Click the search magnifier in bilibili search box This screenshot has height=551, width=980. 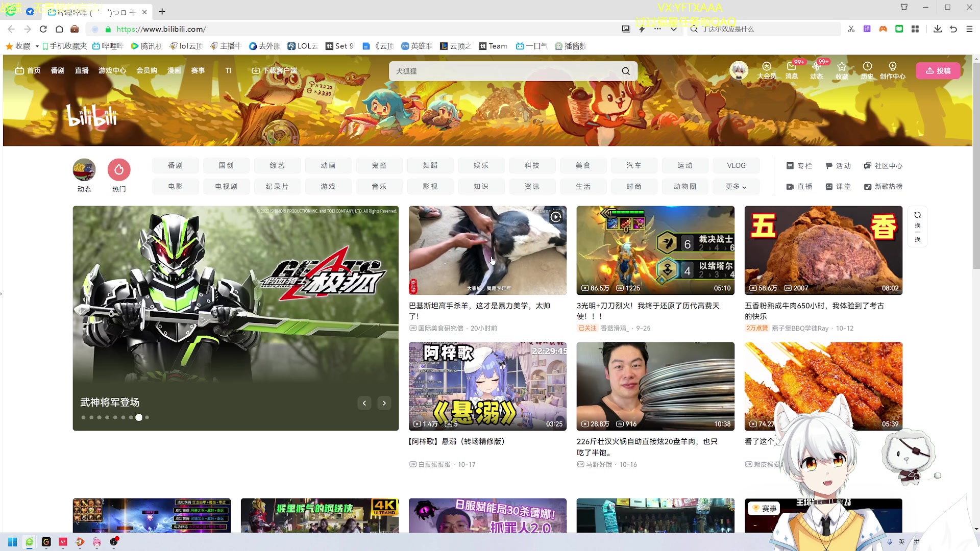click(x=626, y=71)
